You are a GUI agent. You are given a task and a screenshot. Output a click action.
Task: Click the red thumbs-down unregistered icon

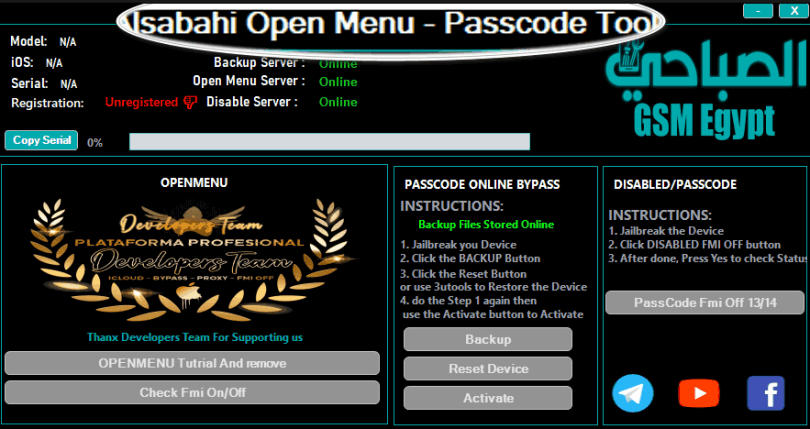point(191,102)
